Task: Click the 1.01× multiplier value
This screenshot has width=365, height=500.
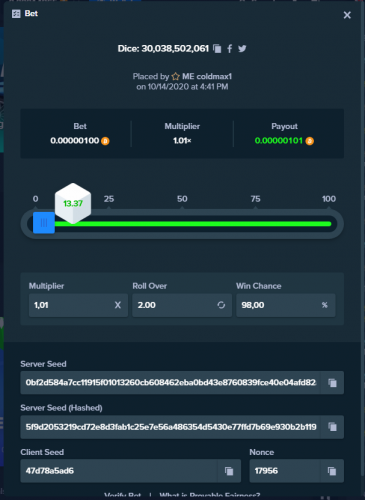Action: [182, 141]
